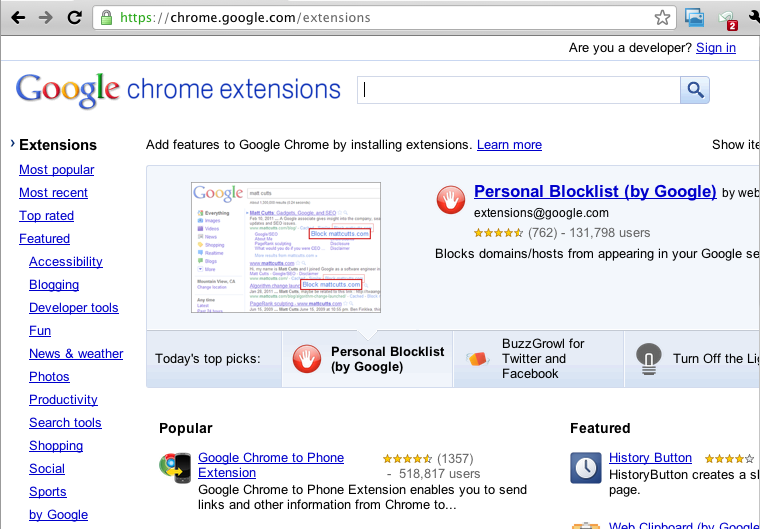Bookmark this page with the star icon
The height and width of the screenshot is (529, 760).
tap(662, 17)
